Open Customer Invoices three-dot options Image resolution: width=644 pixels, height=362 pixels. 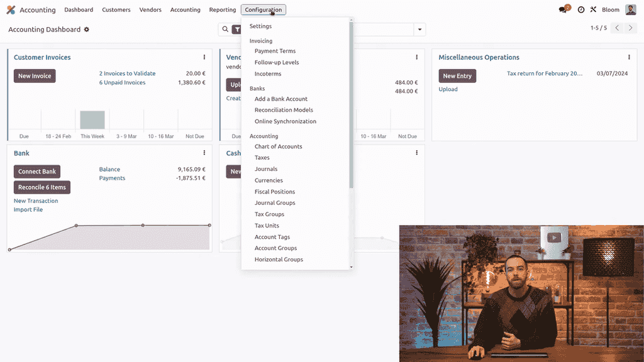click(x=204, y=57)
